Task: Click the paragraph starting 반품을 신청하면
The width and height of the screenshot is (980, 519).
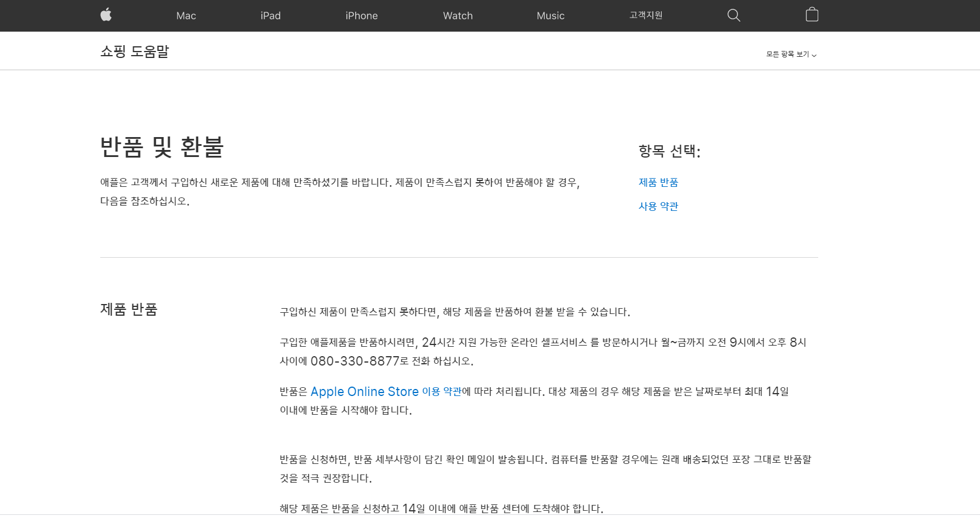Action: click(546, 469)
